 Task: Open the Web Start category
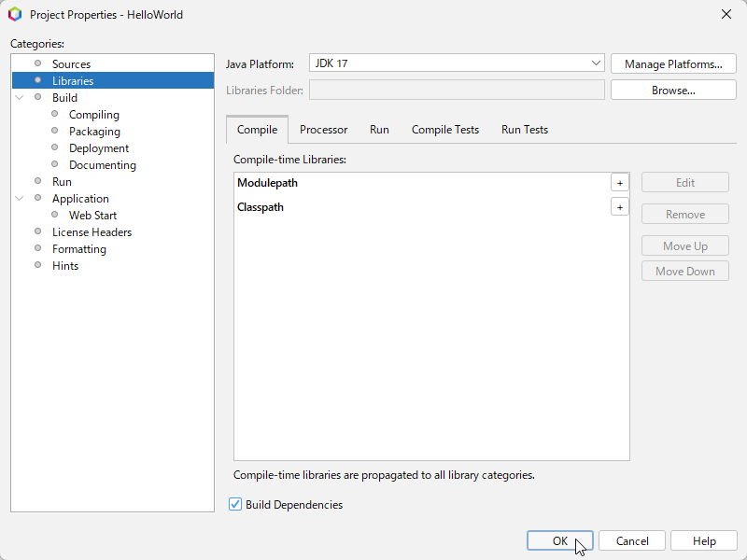(x=92, y=216)
